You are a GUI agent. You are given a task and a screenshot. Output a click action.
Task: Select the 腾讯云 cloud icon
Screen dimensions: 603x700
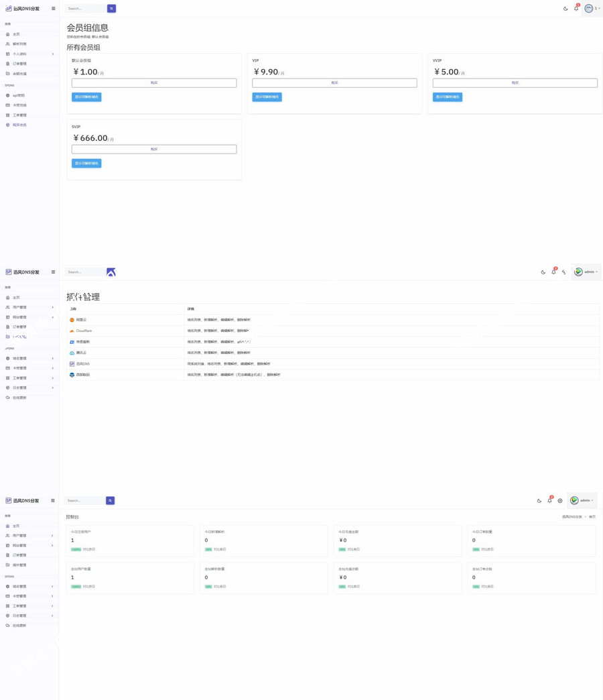72,353
